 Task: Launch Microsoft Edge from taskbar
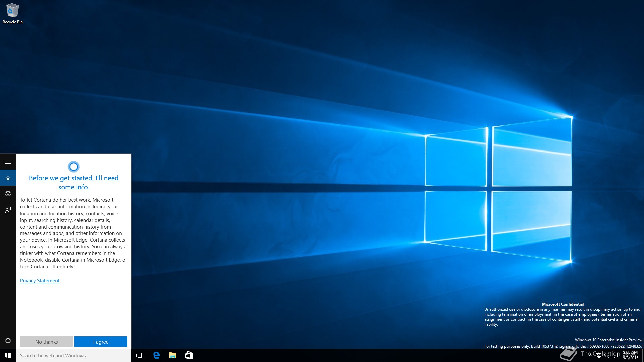156,355
